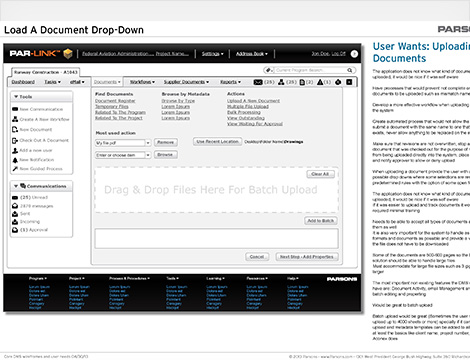
Task: Open the Browse by Type link
Action: 178,101
